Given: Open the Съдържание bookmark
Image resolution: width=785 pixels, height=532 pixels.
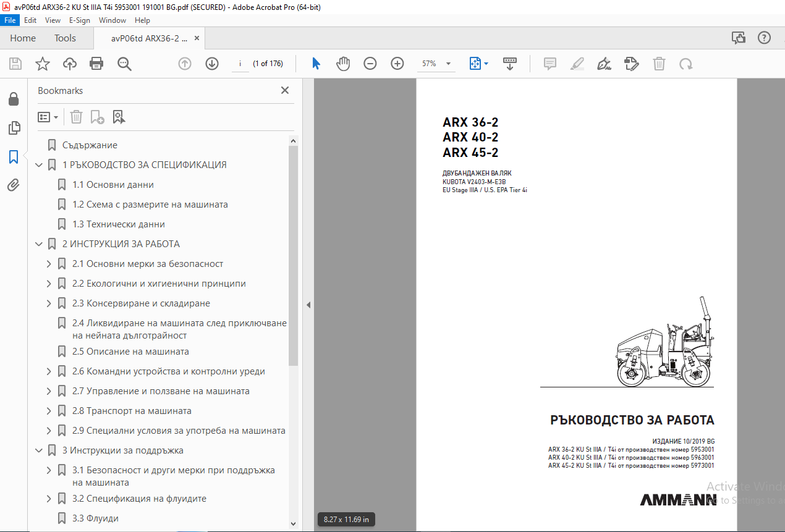Looking at the screenshot, I should pyautogui.click(x=90, y=145).
